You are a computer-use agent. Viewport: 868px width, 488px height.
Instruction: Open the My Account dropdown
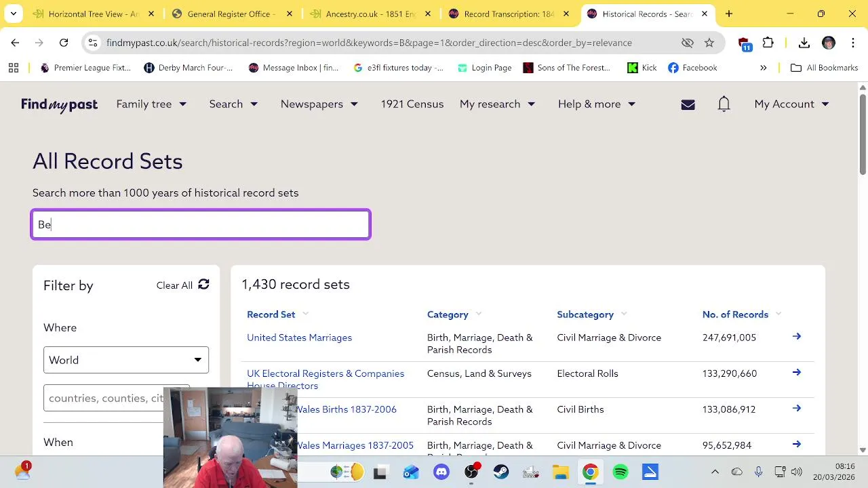[x=791, y=104]
